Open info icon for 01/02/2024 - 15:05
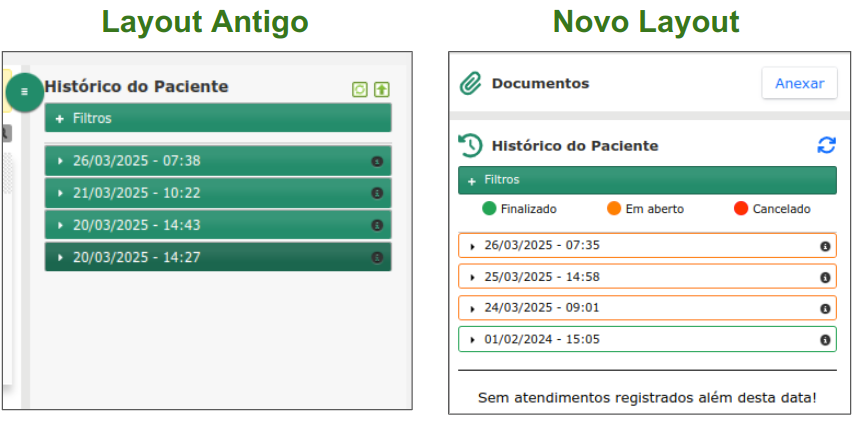The height and width of the screenshot is (421, 859). pos(825,340)
